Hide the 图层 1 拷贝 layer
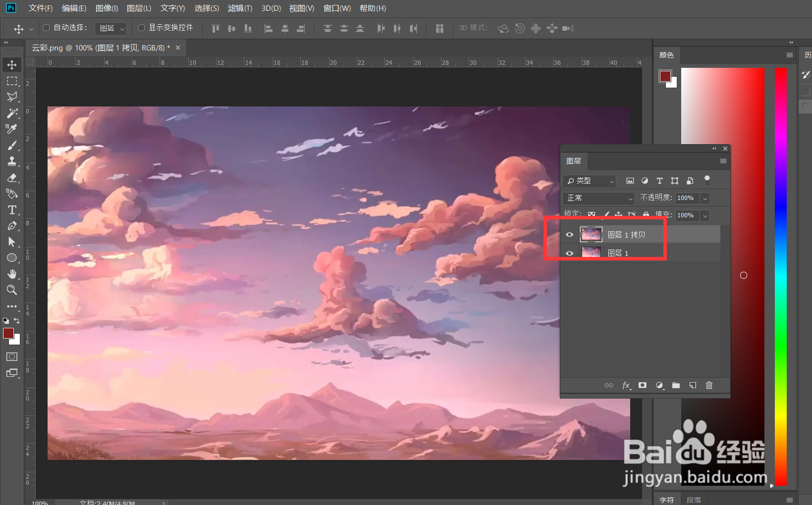 click(570, 235)
